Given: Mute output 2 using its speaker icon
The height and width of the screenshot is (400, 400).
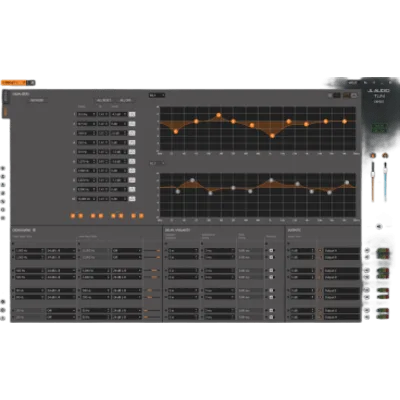Looking at the screenshot, I should (367, 257).
